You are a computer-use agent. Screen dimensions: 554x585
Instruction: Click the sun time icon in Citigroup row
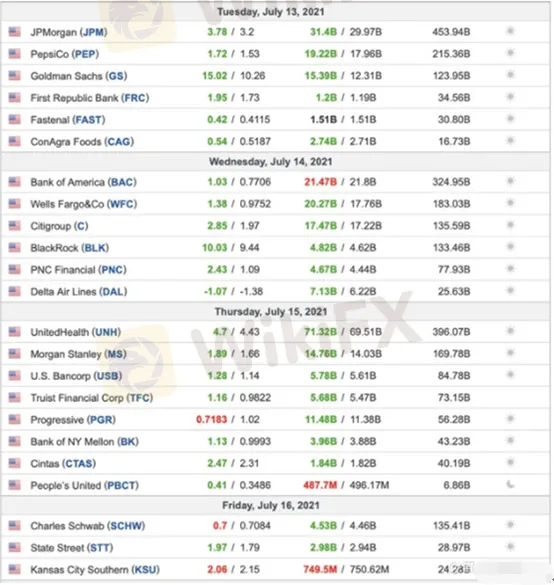(510, 225)
